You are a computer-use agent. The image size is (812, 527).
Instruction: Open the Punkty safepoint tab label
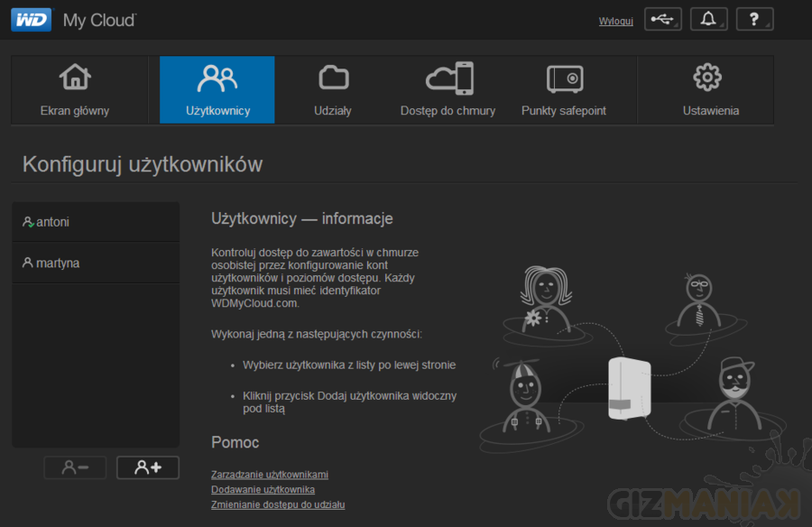[x=564, y=111]
